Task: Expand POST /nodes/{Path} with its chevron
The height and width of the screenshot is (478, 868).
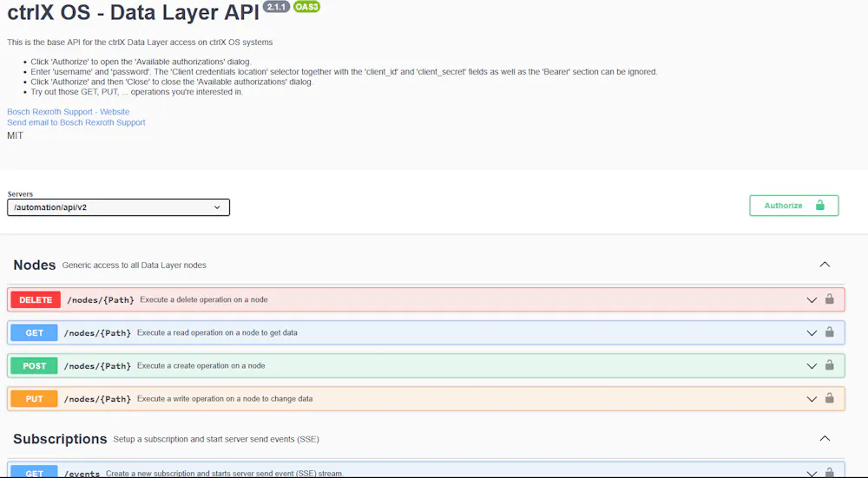Action: 812,366
